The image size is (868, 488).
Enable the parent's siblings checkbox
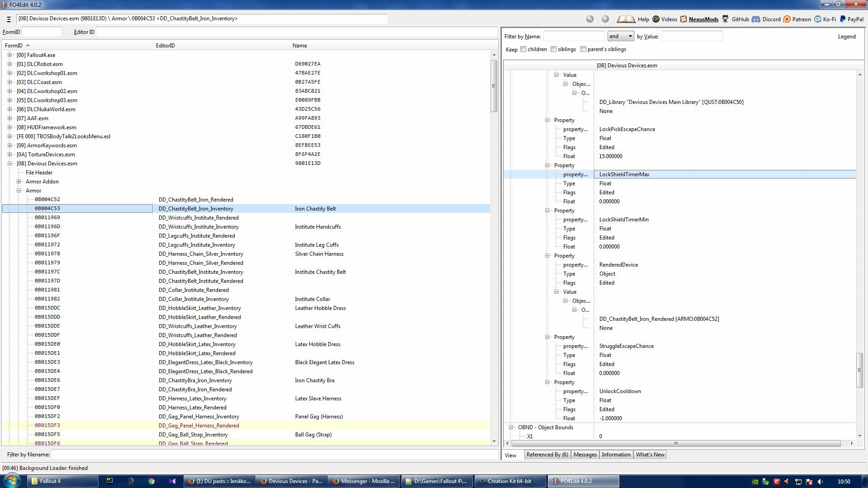coord(583,49)
